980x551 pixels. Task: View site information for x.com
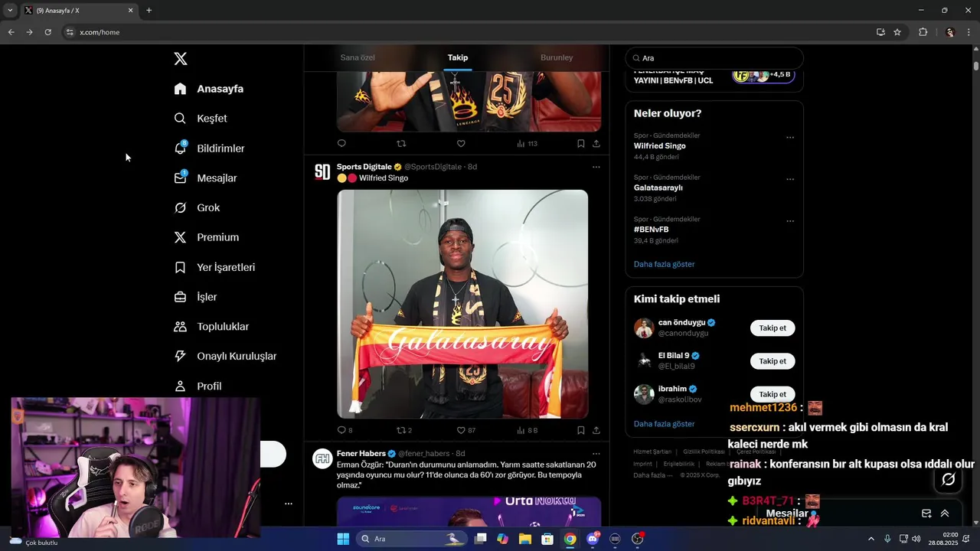pos(70,32)
